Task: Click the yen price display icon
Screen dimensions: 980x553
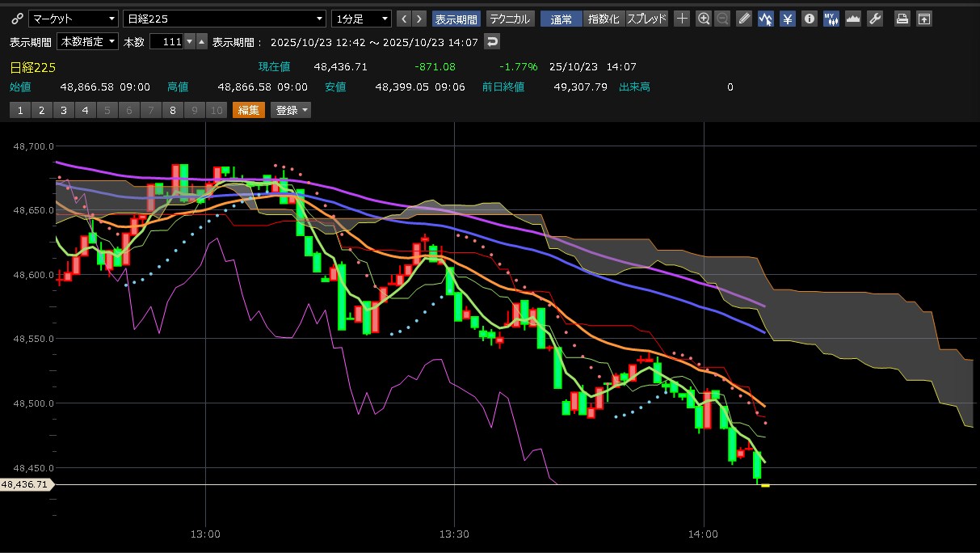Action: (788, 19)
